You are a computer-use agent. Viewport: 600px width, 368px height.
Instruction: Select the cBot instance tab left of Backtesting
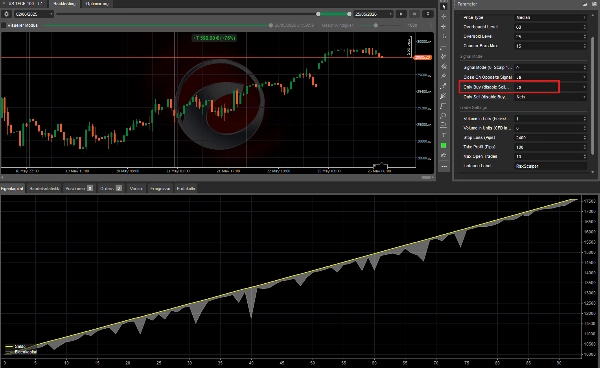tap(24, 4)
